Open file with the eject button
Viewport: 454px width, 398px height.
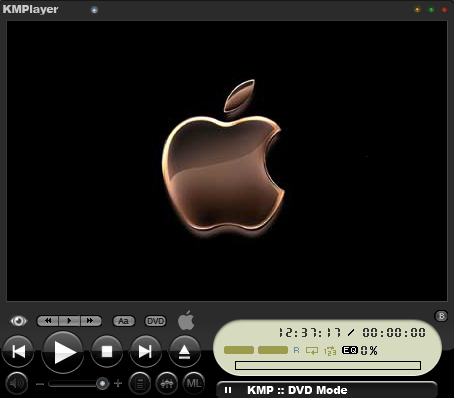coord(184,351)
